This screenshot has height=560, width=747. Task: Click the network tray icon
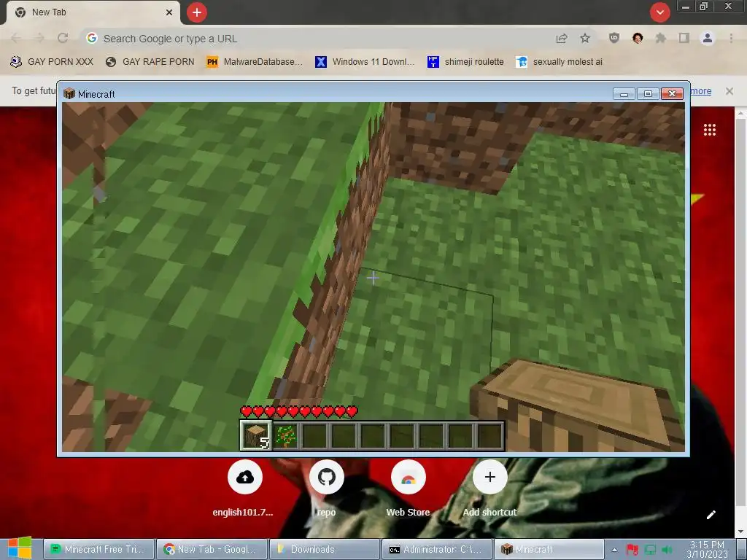click(650, 550)
